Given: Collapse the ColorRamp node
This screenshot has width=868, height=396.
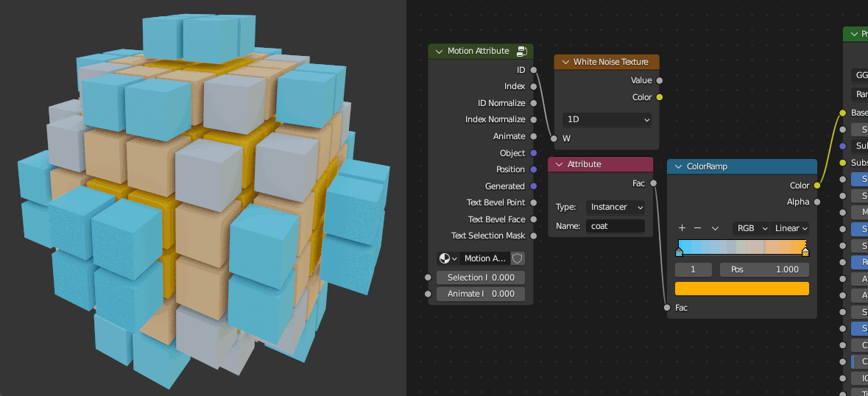Looking at the screenshot, I should (x=678, y=166).
